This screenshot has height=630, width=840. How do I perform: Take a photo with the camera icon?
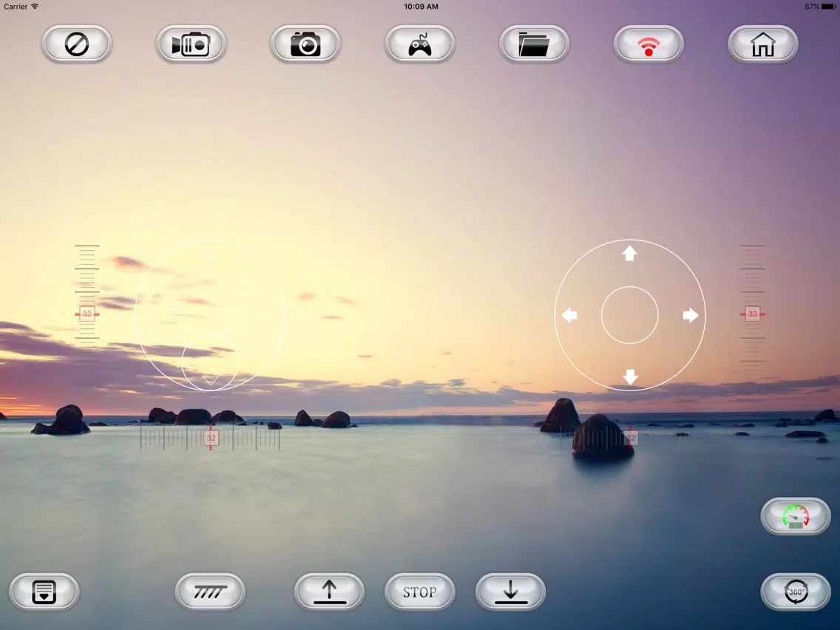click(x=305, y=44)
